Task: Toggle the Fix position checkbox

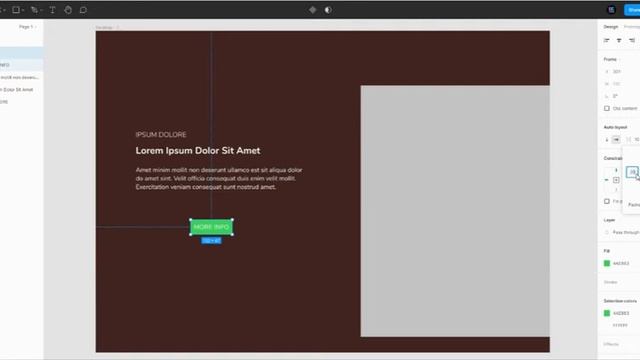Action: coord(607,201)
